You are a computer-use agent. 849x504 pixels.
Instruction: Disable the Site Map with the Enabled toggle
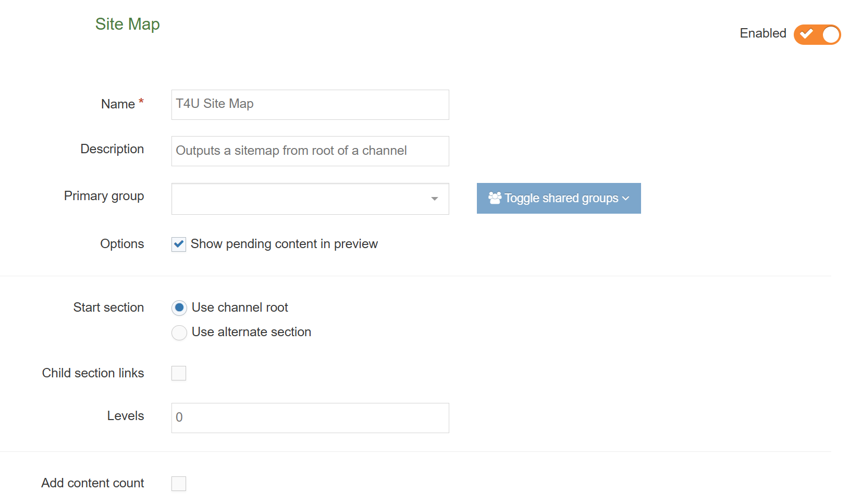pyautogui.click(x=817, y=34)
